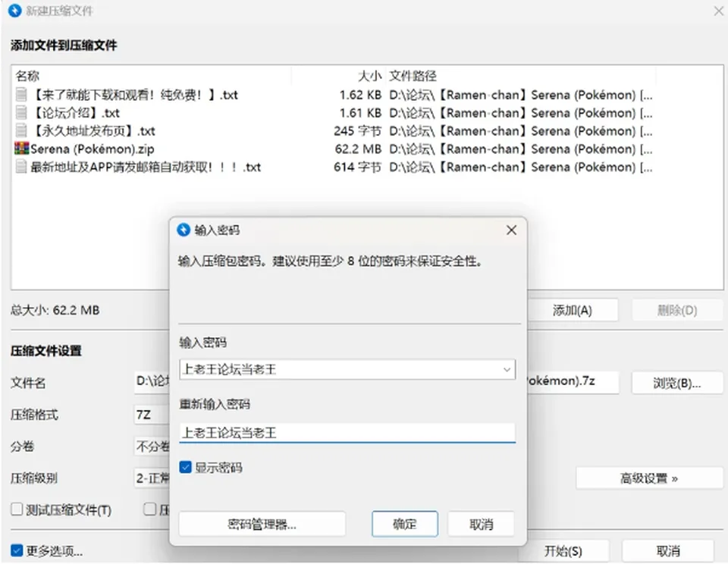Click the file icon of 最新地址及APP请发邮箱自动获取 txt
This screenshot has width=728, height=564.
[x=21, y=167]
